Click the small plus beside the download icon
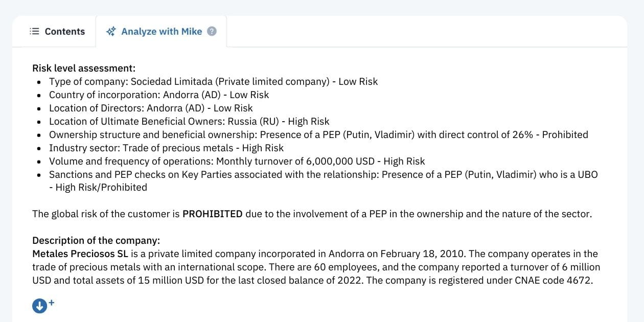644x322 pixels. 51,303
